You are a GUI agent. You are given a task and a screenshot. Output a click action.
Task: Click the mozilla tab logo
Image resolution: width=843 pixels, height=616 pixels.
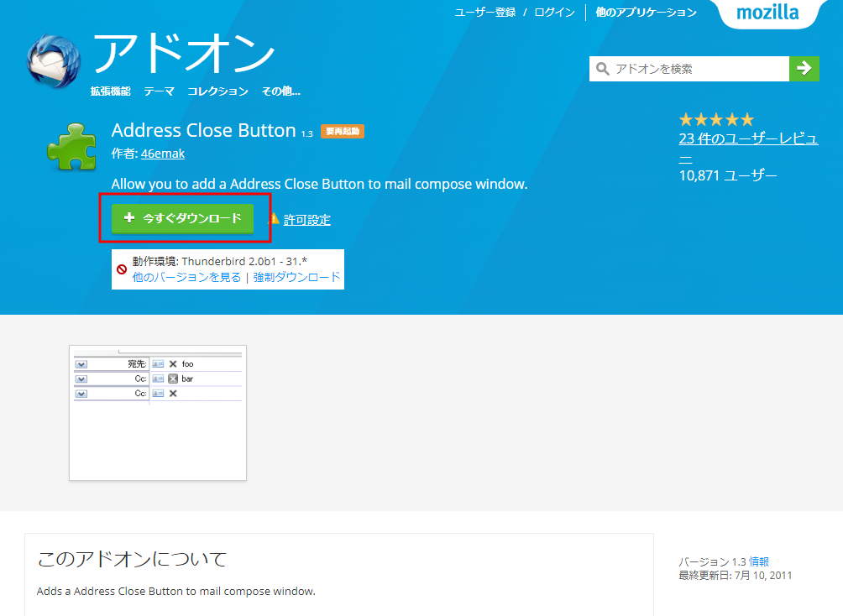[x=767, y=13]
